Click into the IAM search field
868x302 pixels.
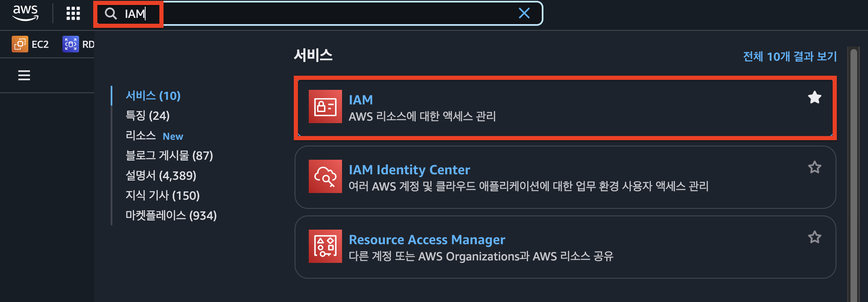[320, 14]
